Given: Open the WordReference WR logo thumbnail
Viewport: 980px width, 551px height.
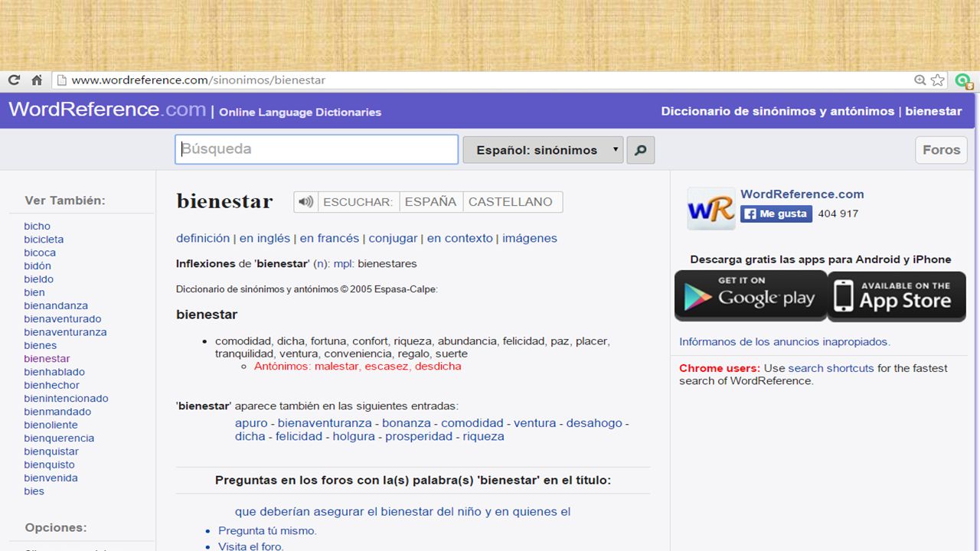Looking at the screenshot, I should (711, 209).
